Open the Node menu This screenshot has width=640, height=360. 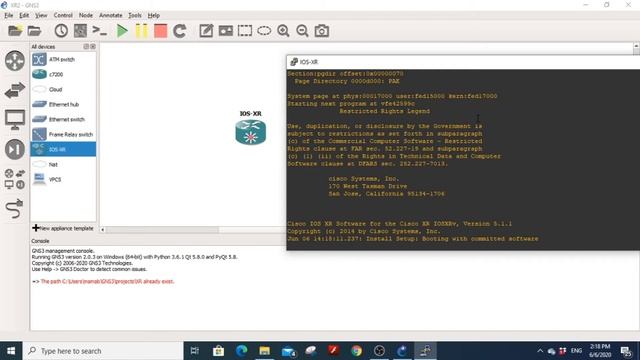click(x=86, y=16)
